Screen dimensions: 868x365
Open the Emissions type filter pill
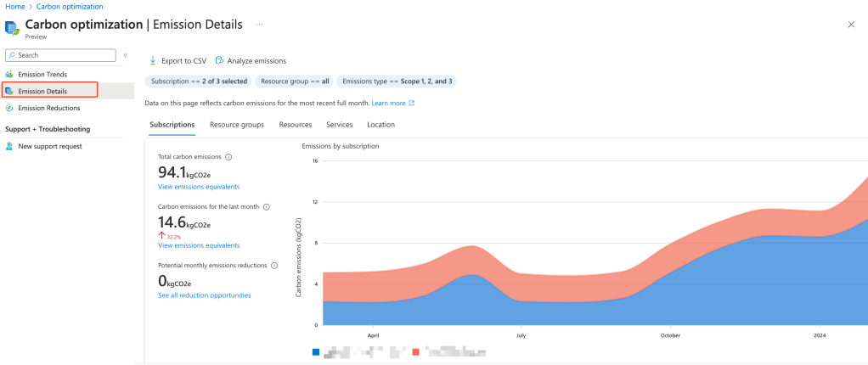397,81
